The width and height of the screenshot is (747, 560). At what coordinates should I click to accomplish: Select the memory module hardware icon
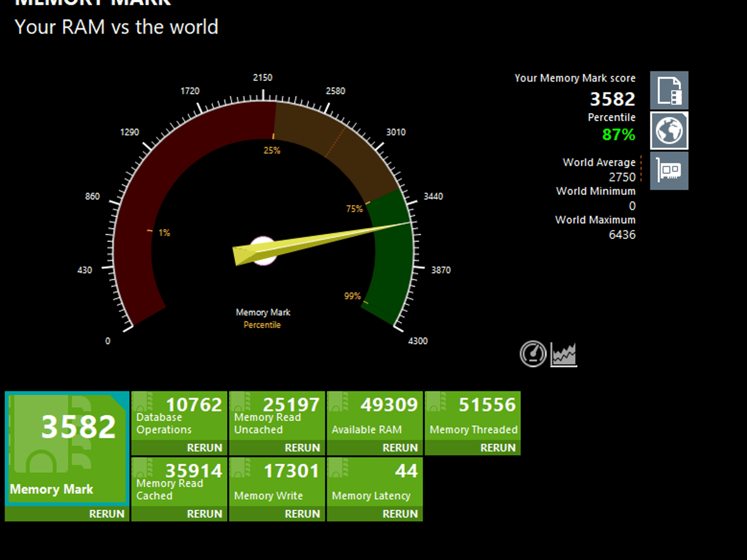click(x=669, y=171)
